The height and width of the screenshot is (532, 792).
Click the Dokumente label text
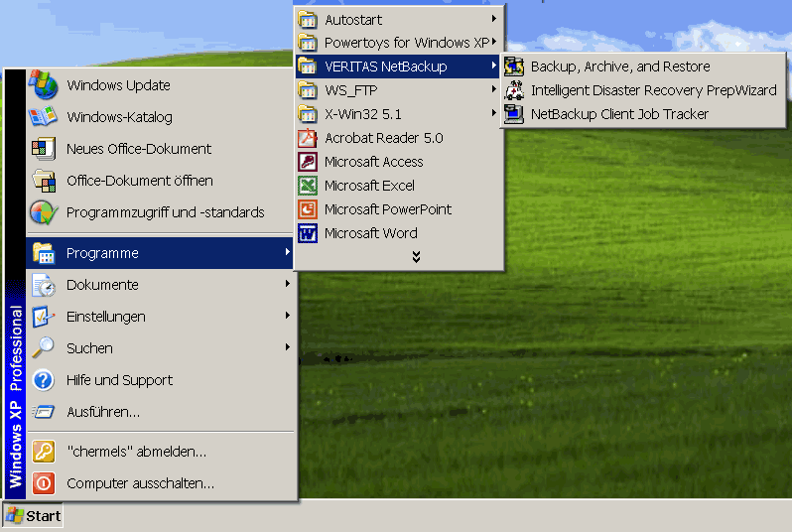(102, 285)
